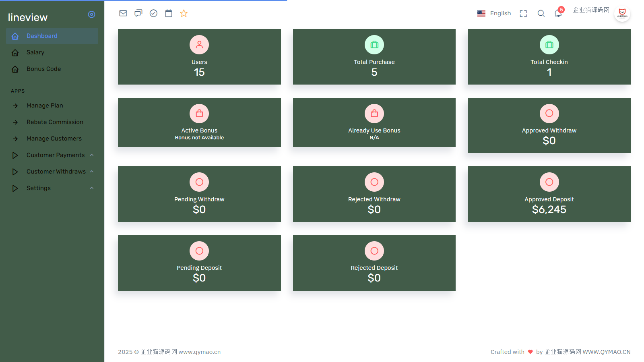644x362 pixels.
Task: Open the chat messages icon
Action: pos(138,13)
